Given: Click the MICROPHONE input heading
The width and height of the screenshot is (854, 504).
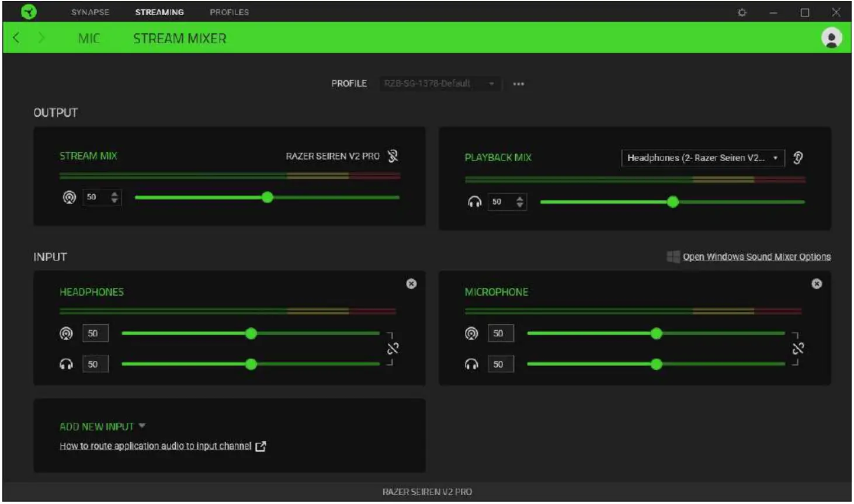Looking at the screenshot, I should 497,292.
